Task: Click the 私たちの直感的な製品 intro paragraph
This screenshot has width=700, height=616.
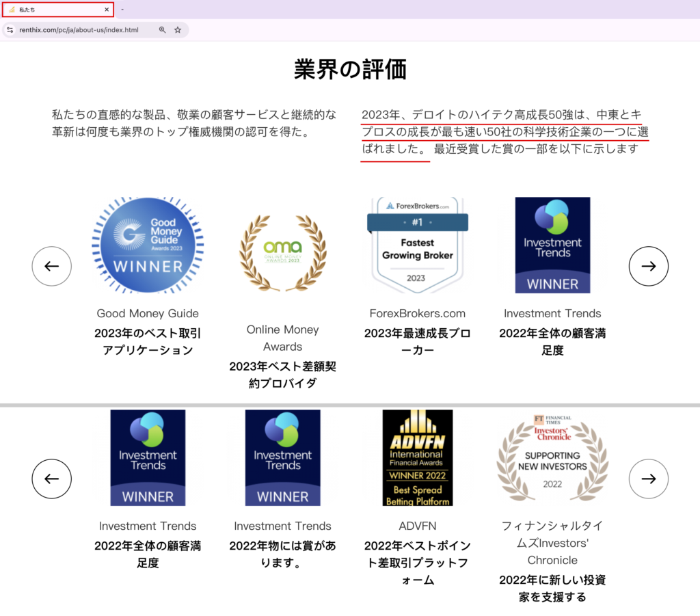Action: tap(194, 123)
